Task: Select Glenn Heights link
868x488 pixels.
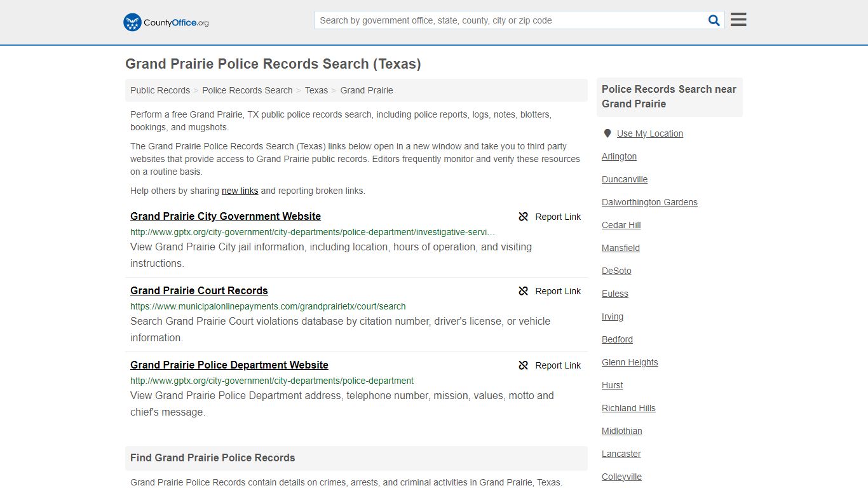Action: 630,362
